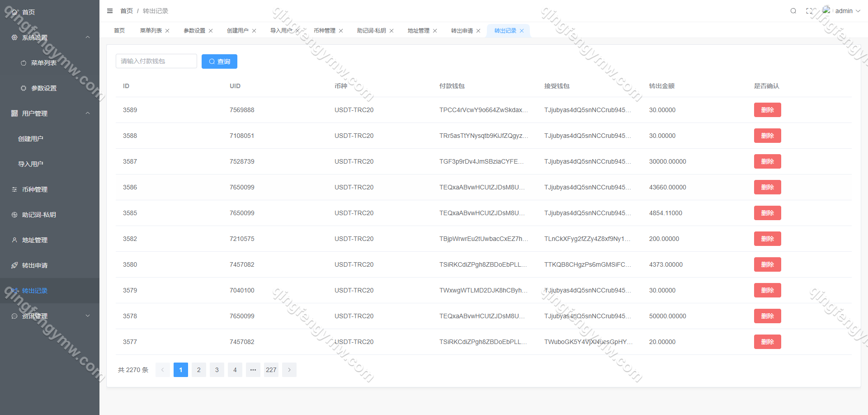This screenshot has width=868, height=415.
Task: Toggle fullscreen mode icon
Action: [x=809, y=11]
